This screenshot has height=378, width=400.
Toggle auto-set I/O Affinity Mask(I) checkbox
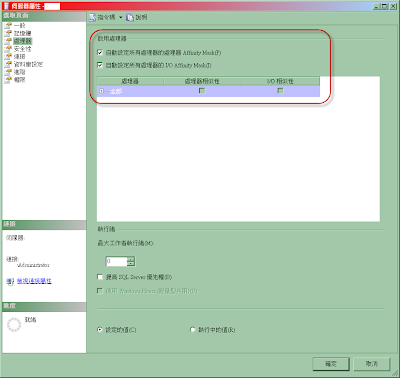[100, 65]
